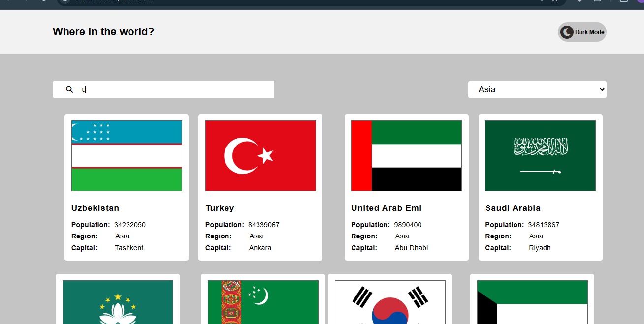Select the Turkey flag with crescent
Viewport: 644px width, 324px height.
[x=260, y=156]
